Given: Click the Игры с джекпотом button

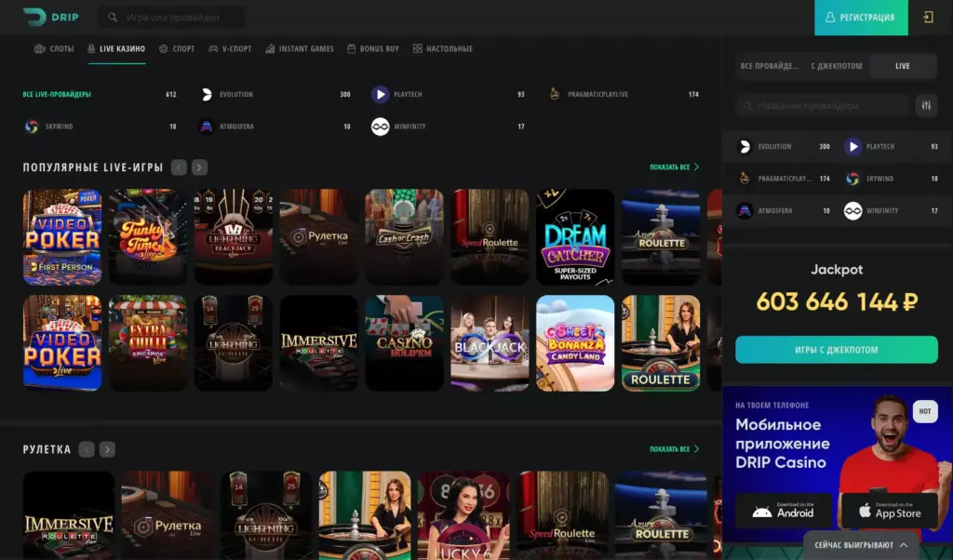Looking at the screenshot, I should pyautogui.click(x=836, y=350).
